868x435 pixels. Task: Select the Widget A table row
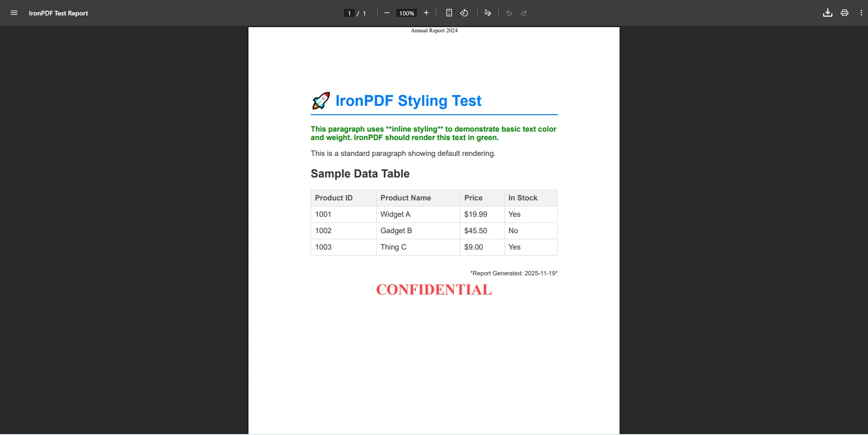tap(395, 214)
